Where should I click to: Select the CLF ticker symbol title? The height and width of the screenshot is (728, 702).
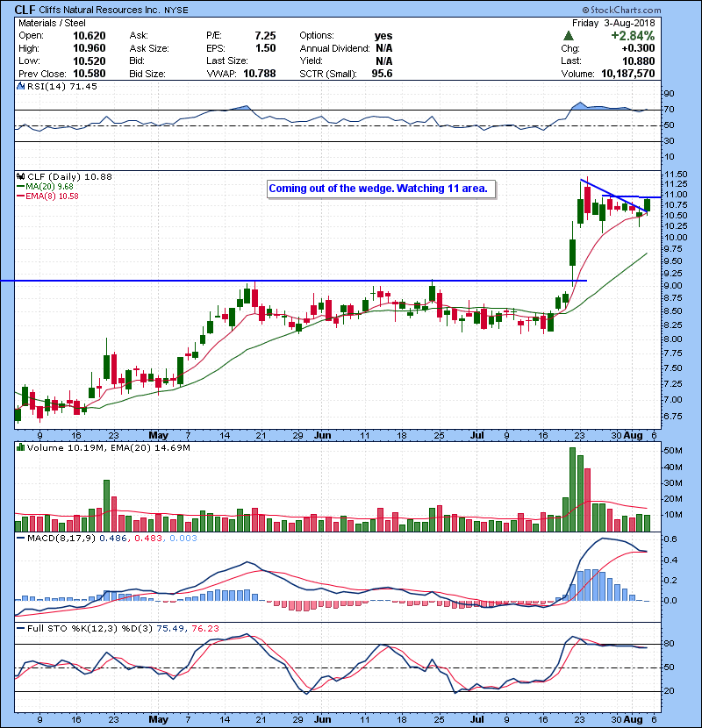pos(25,10)
